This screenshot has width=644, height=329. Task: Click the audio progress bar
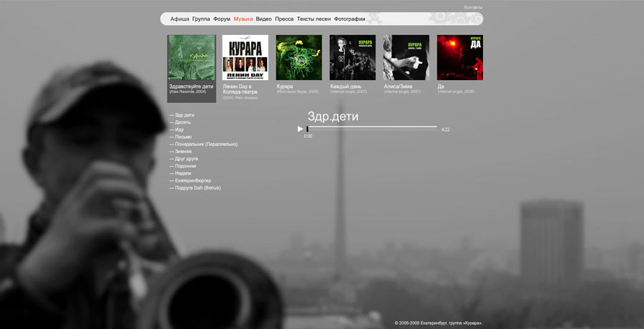(371, 127)
